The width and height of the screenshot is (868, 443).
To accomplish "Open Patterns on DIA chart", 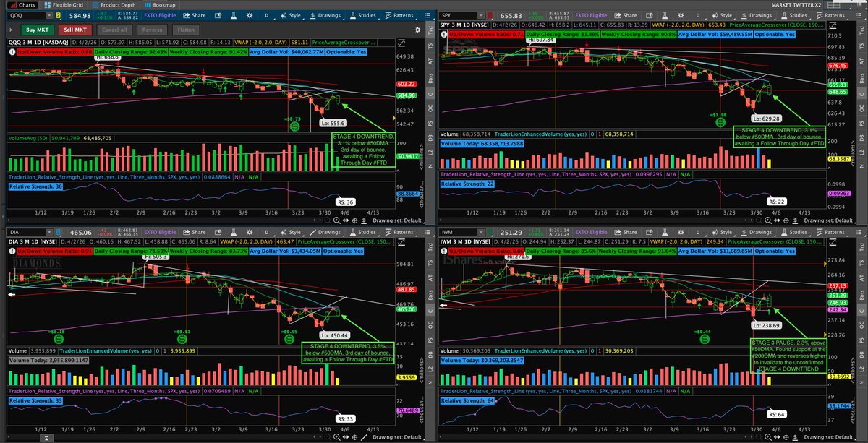I will 401,232.
